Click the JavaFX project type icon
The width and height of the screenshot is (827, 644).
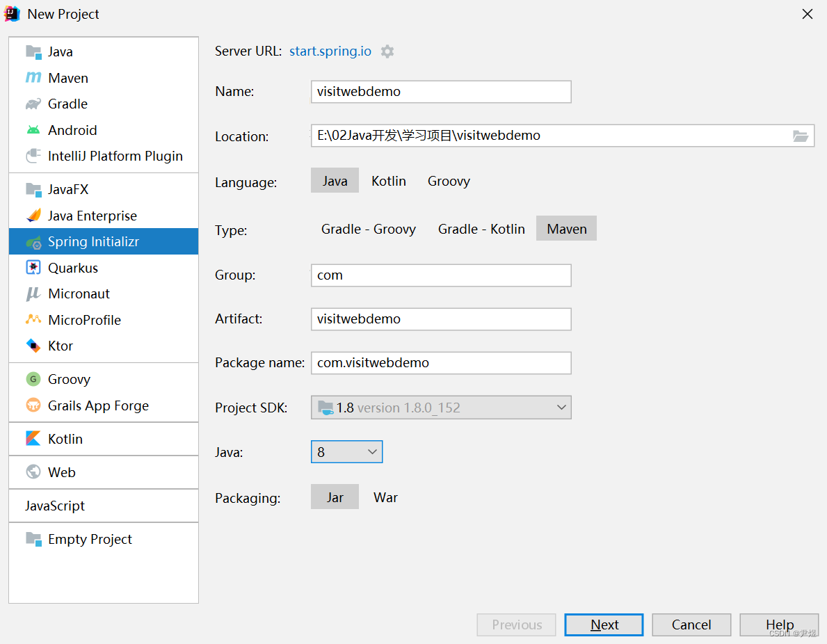pos(34,189)
